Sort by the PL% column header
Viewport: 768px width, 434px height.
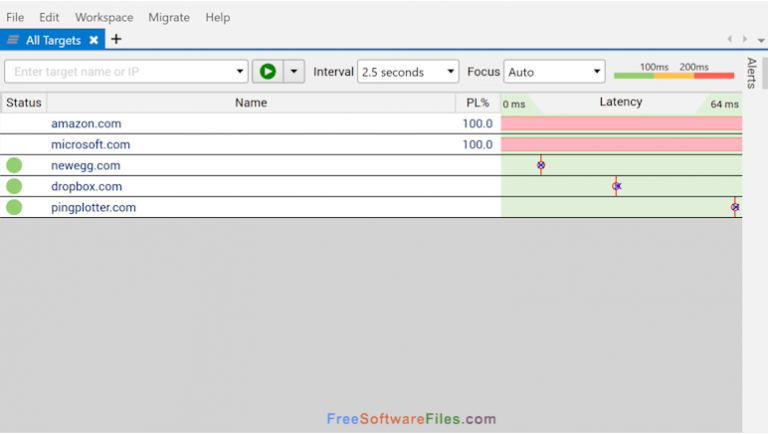point(478,103)
